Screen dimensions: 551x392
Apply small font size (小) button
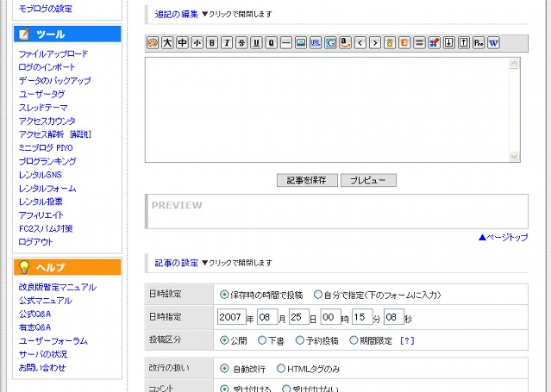(197, 43)
